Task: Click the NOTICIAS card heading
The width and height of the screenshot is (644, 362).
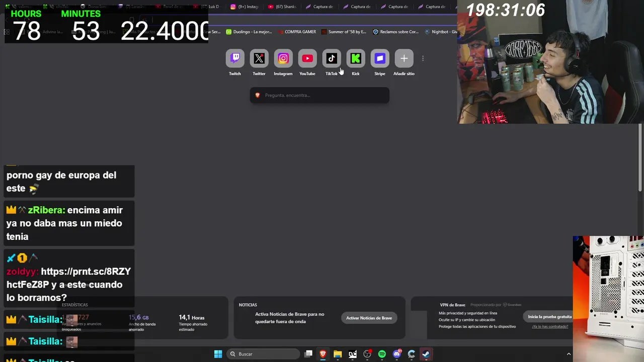Action: pyautogui.click(x=248, y=305)
